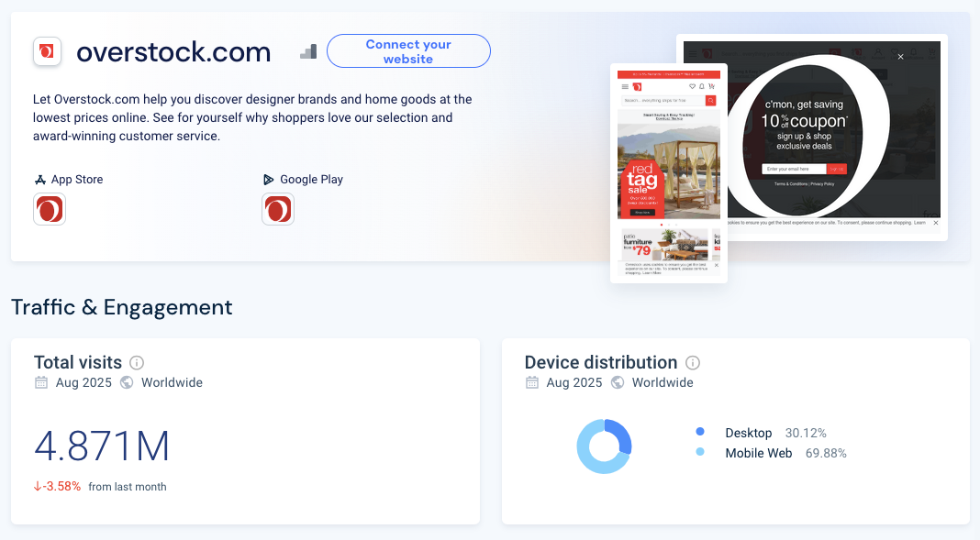Image resolution: width=980 pixels, height=540 pixels.
Task: Click the 4.871M total visits figure
Action: [102, 446]
